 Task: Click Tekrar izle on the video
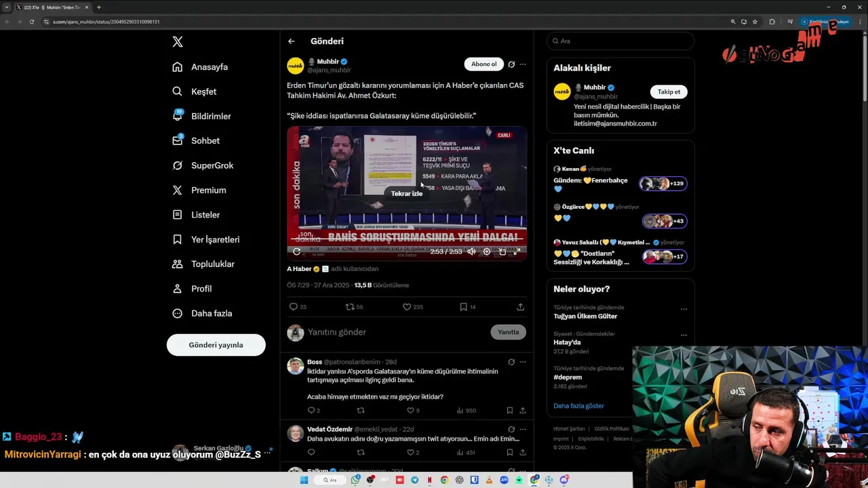coord(407,193)
